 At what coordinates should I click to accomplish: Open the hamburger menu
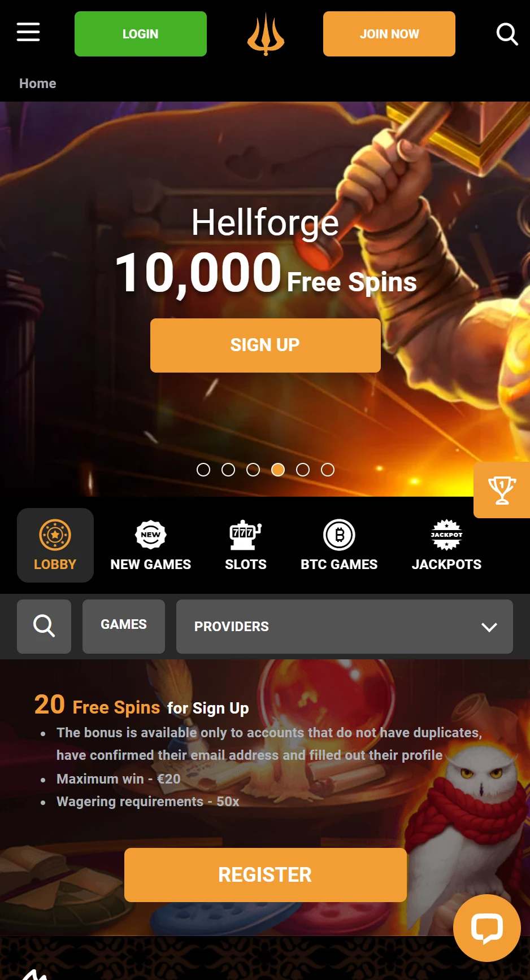coord(28,32)
